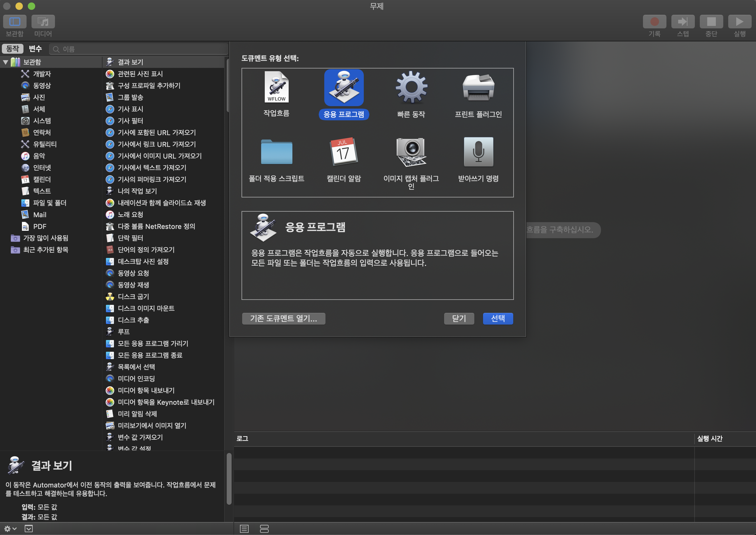Open the 가장 많이 사용됨 smart folder
Viewport: 756px width, 535px height.
tap(45, 238)
